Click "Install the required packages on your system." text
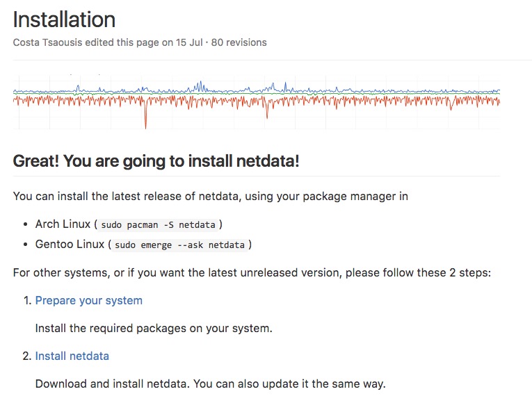 pyautogui.click(x=154, y=328)
